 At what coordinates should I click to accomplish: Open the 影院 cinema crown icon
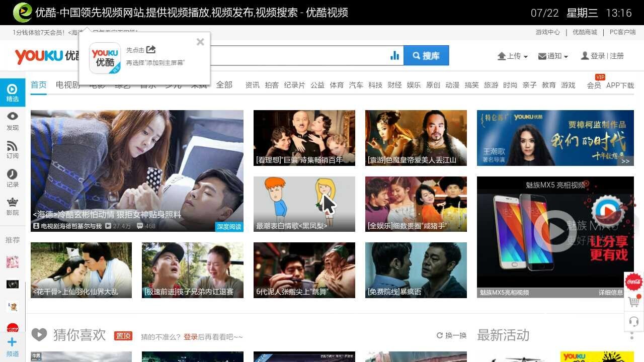pyautogui.click(x=13, y=206)
